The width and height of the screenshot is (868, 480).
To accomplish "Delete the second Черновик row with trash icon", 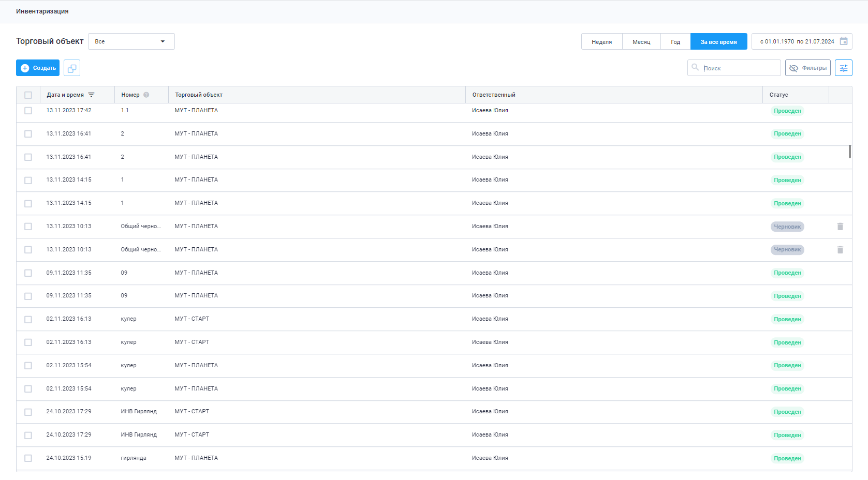I will [840, 250].
